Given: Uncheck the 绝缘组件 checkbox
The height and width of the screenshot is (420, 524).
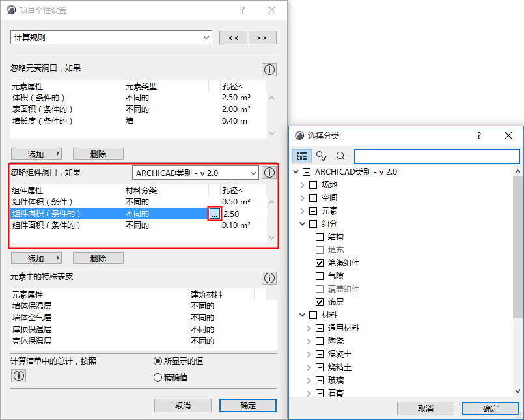Looking at the screenshot, I should tap(320, 263).
